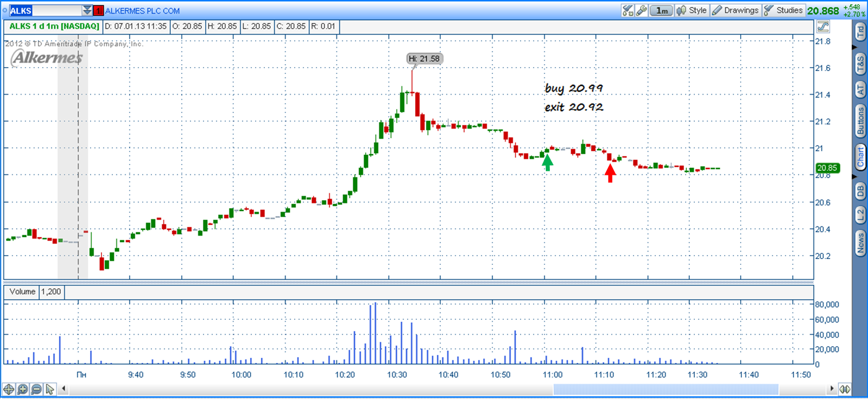Click the red number 1 link indicator
This screenshot has width=868, height=399.
(x=99, y=10)
